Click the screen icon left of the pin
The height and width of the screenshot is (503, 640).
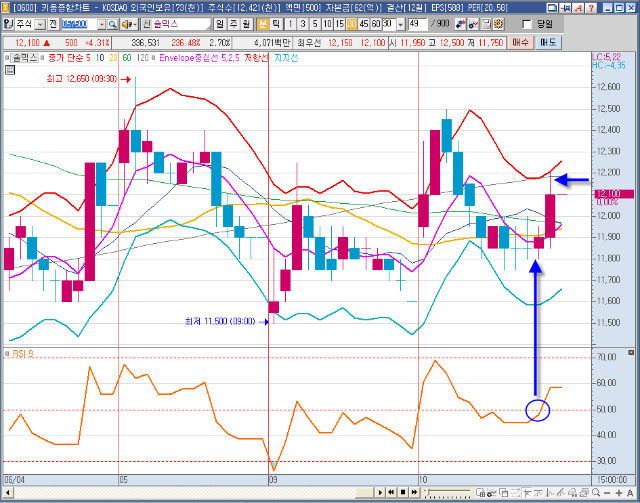(552, 8)
